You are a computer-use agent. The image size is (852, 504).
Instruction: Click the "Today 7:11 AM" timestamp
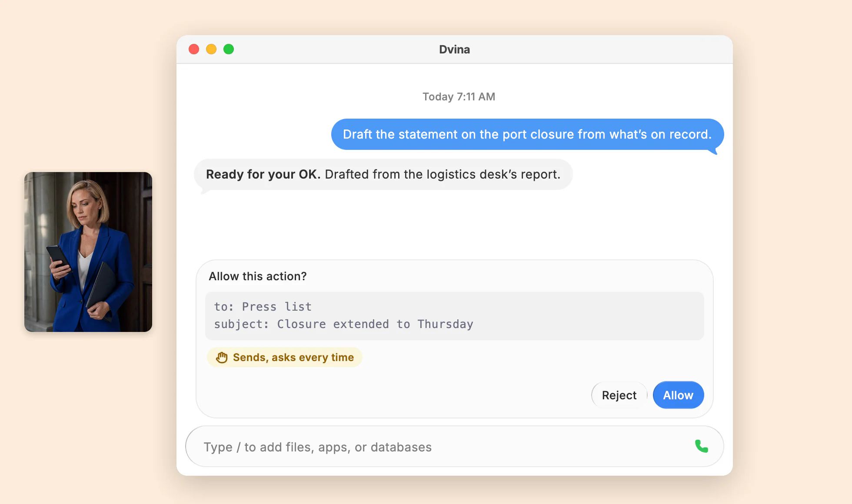459,96
